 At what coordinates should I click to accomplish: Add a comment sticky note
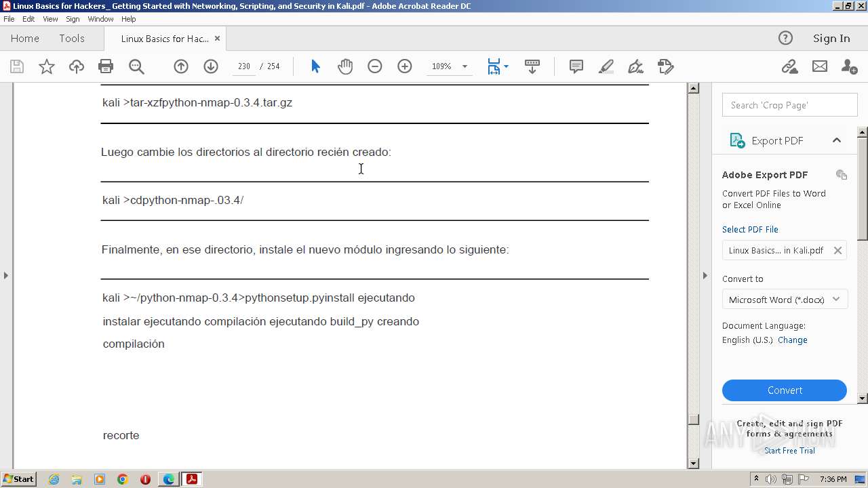tap(576, 66)
